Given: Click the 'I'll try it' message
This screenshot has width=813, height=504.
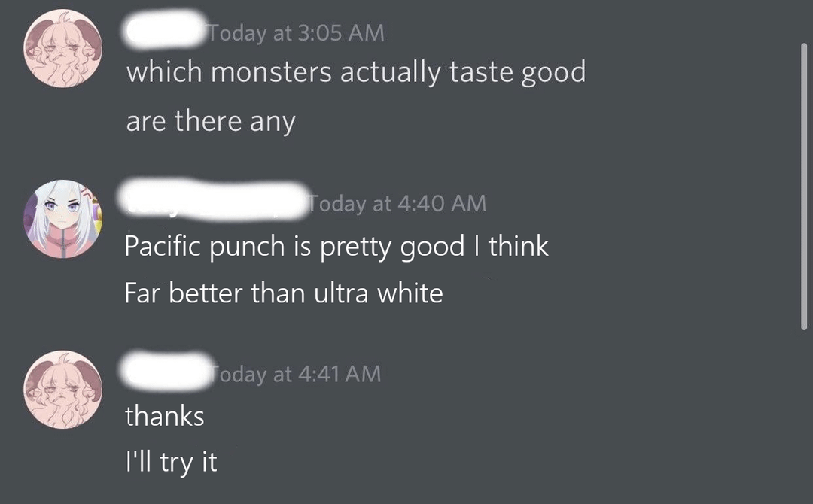Looking at the screenshot, I should 171,461.
